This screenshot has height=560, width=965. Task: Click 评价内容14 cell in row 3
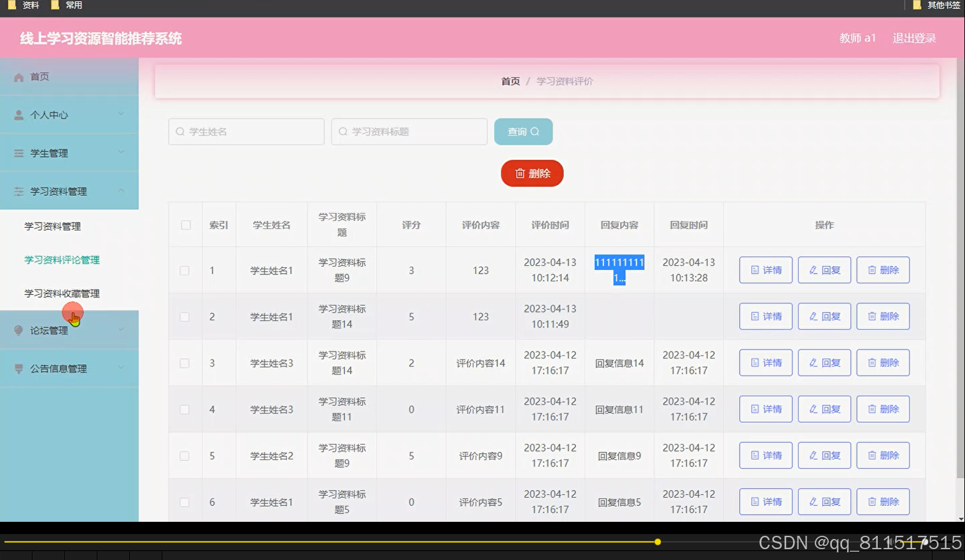pyautogui.click(x=481, y=363)
